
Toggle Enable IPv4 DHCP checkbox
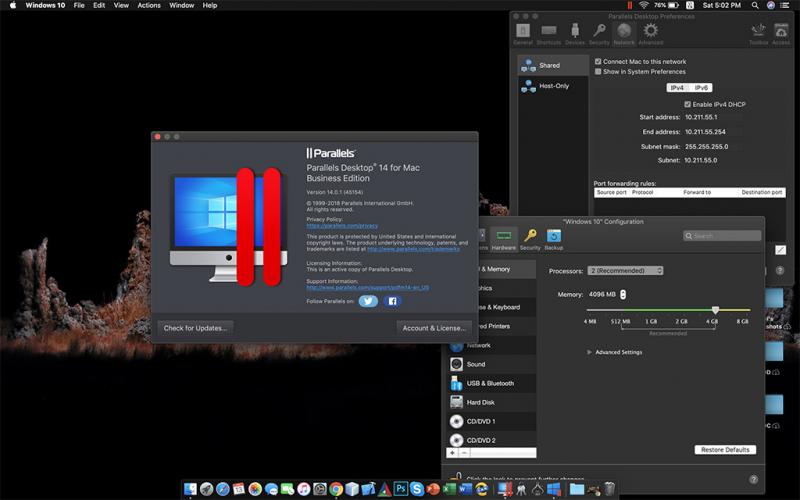click(x=687, y=104)
